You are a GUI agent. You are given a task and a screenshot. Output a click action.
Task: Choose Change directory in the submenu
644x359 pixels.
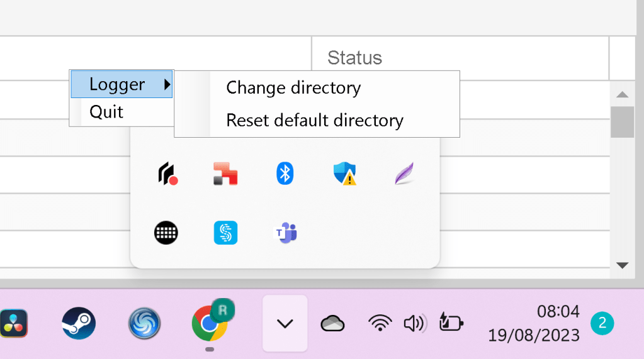tap(293, 88)
